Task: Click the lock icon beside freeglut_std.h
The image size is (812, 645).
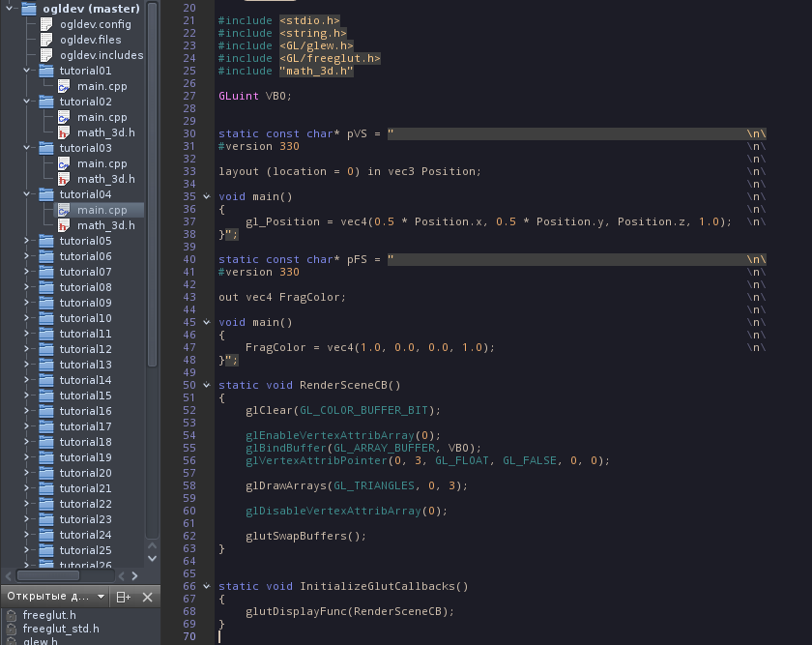Action: pyautogui.click(x=12, y=629)
